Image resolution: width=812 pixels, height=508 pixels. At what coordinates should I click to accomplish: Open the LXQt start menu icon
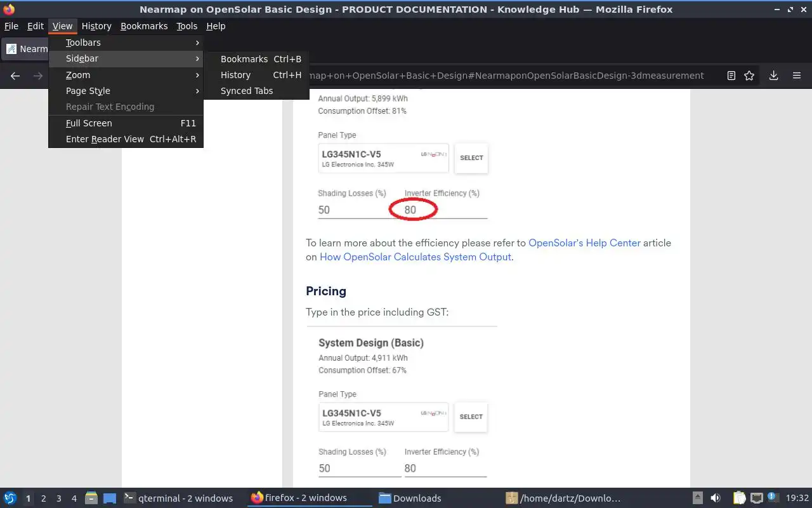(x=10, y=498)
